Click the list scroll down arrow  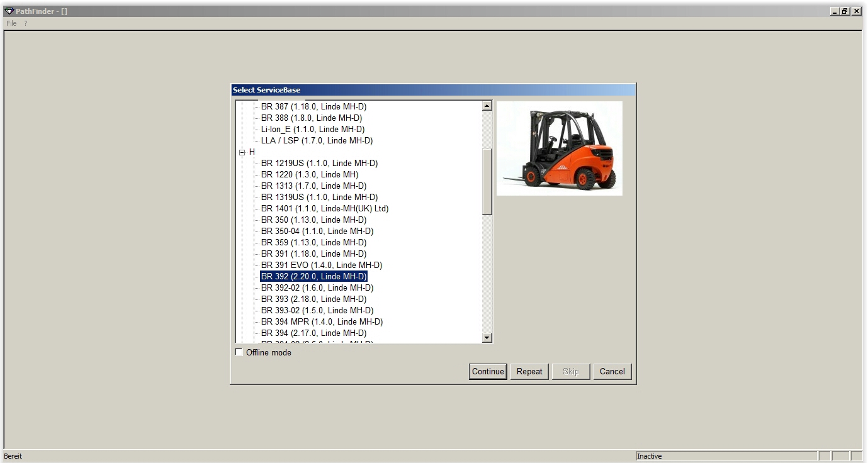pyautogui.click(x=487, y=338)
